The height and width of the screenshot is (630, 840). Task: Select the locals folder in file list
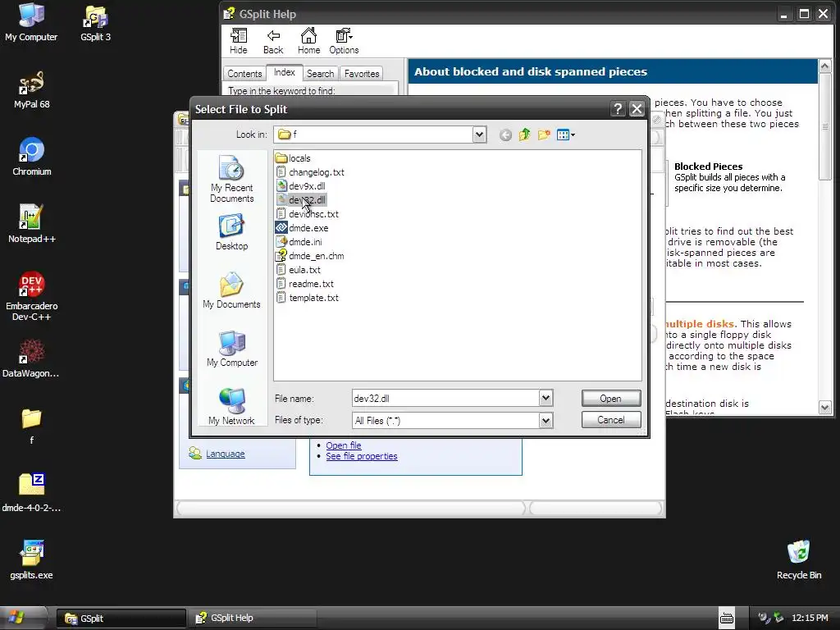[x=293, y=158]
